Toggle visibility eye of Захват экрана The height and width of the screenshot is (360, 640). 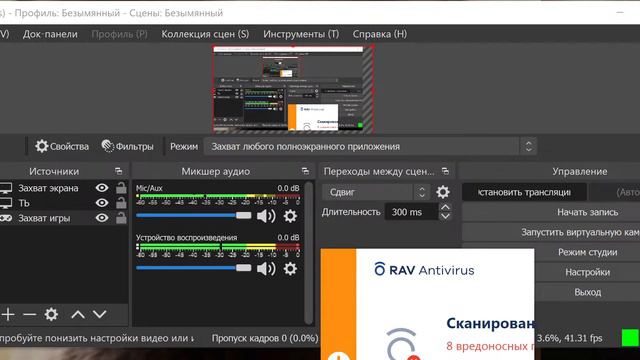click(x=102, y=188)
